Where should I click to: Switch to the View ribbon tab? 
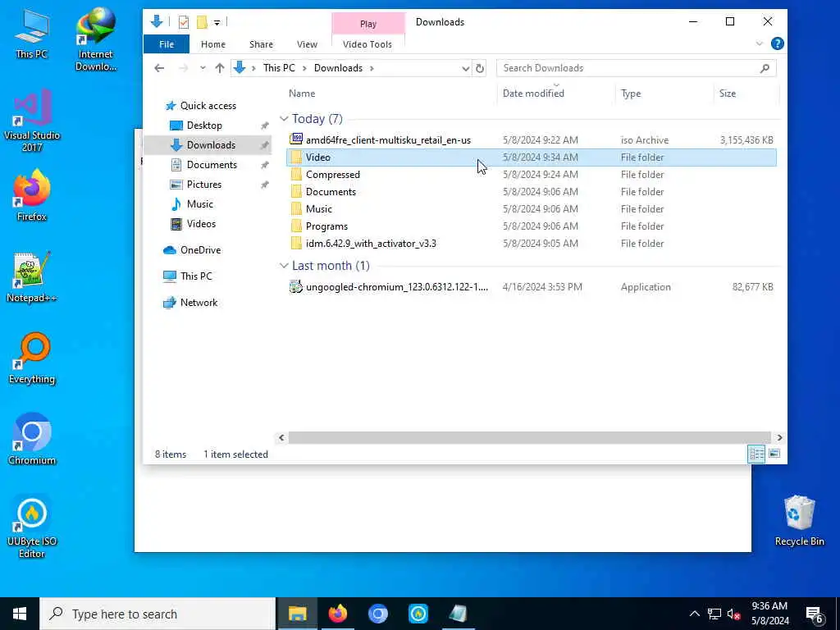click(307, 44)
